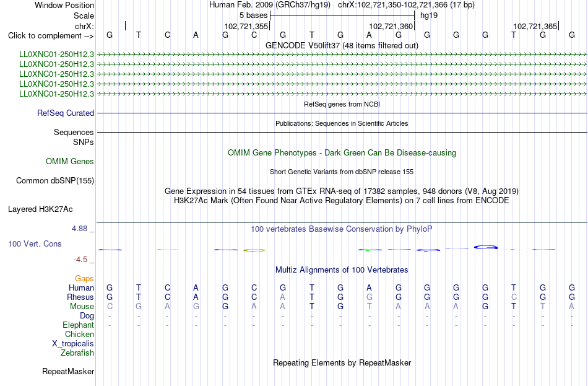Image resolution: width=588 pixels, height=386 pixels.
Task: Click the Rhesus alignment row label
Action: [80, 297]
